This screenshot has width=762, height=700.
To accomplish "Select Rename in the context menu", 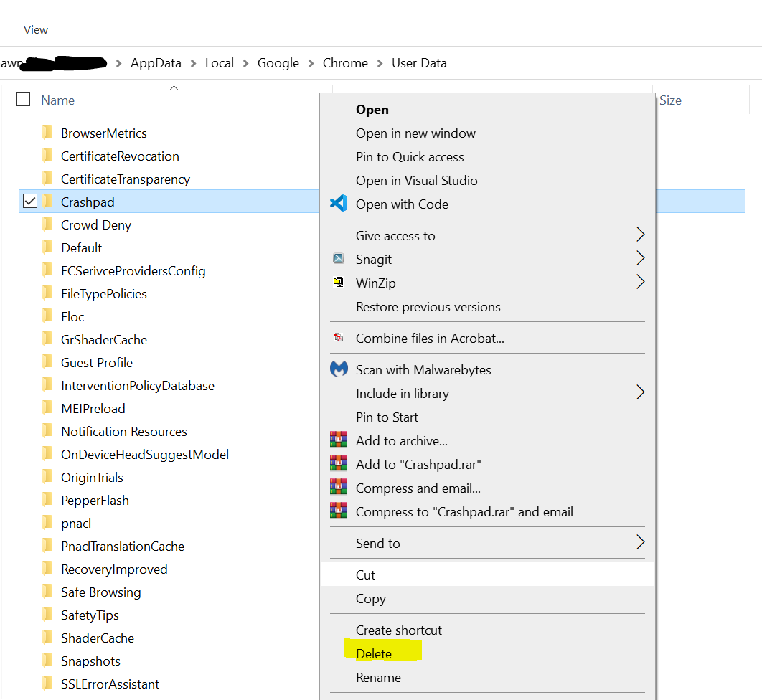I will pos(378,677).
